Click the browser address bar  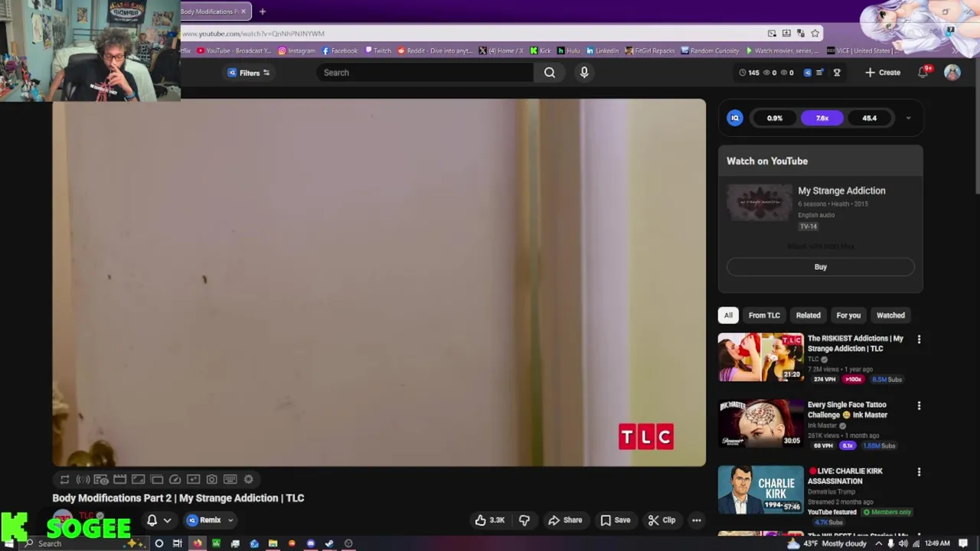[471, 34]
